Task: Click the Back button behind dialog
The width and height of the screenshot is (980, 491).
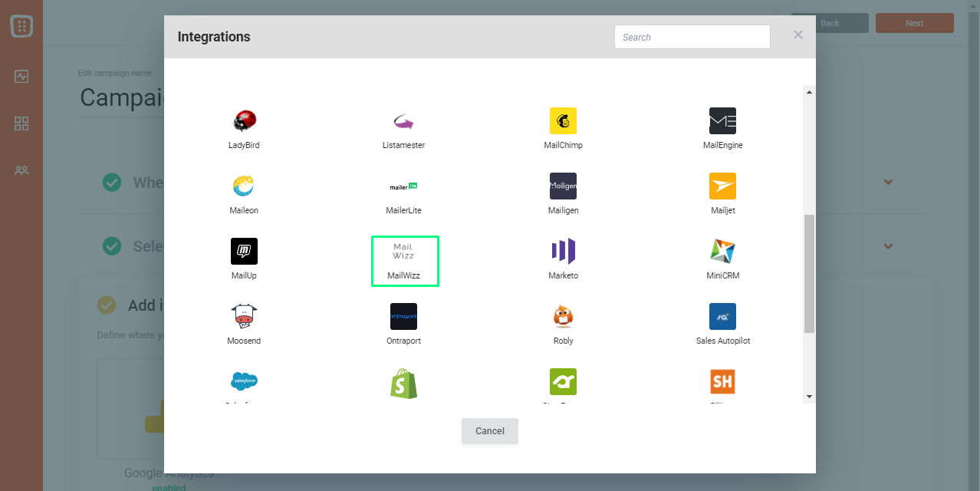Action: (830, 23)
